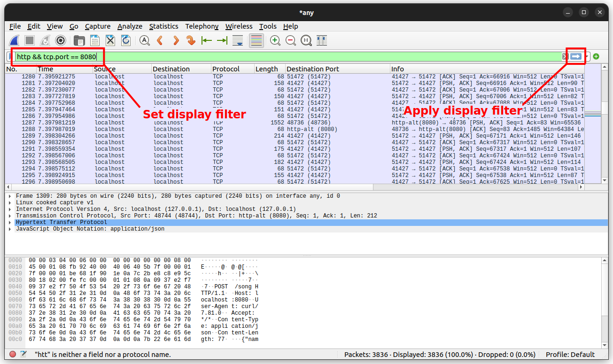Toggle auto-scroll during live capture
This screenshot has width=613, height=364.
click(x=238, y=40)
